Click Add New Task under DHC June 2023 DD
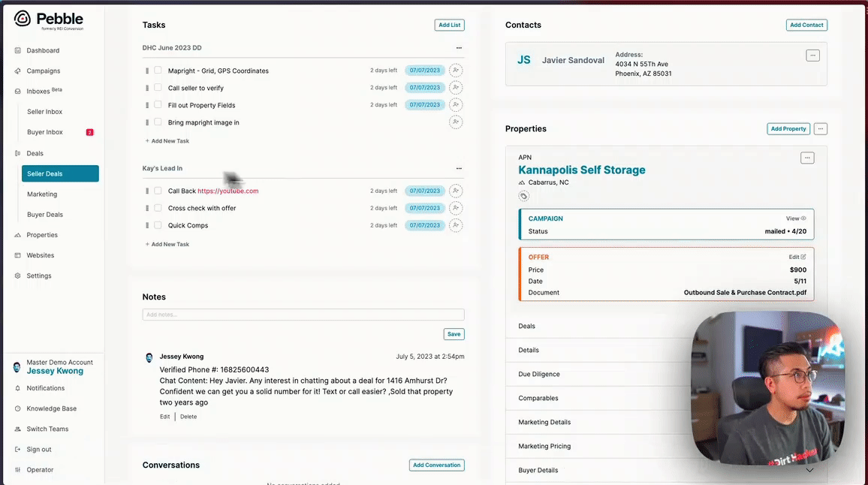868x485 pixels. (167, 141)
